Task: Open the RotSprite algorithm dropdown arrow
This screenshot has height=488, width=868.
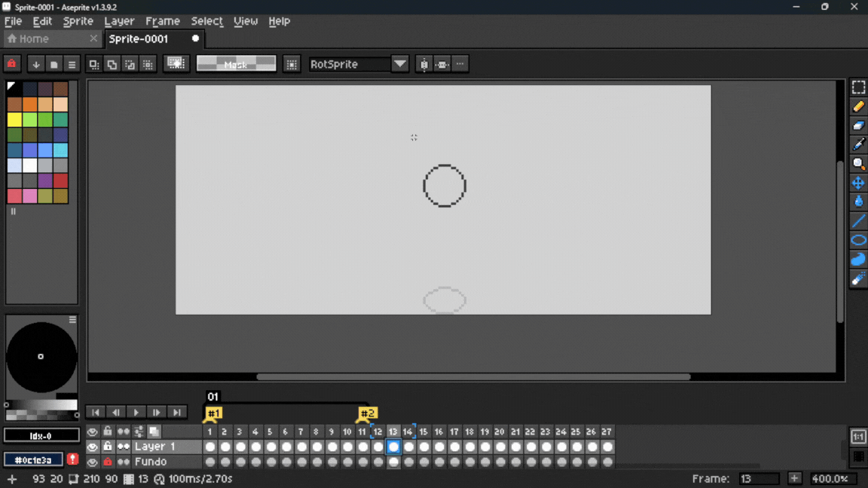Action: point(399,64)
